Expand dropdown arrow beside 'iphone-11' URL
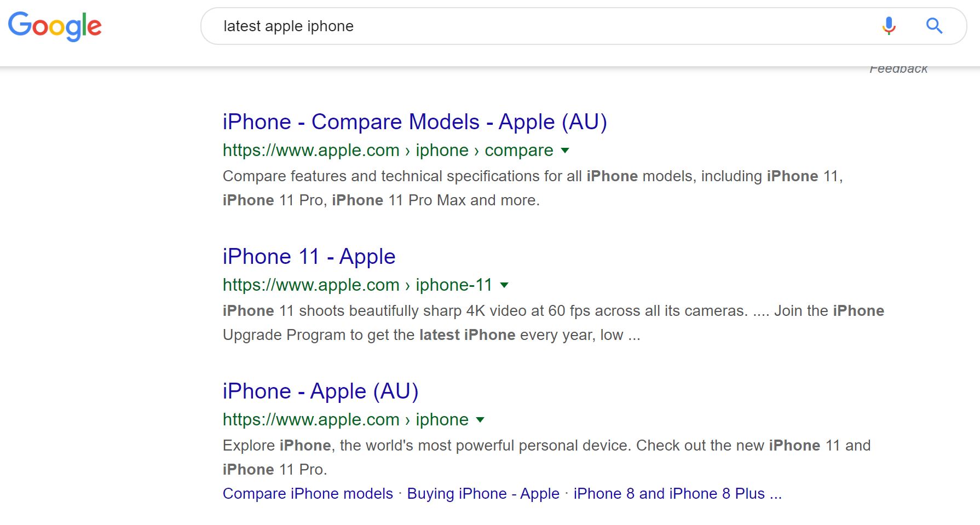Image resolution: width=980 pixels, height=525 pixels. pos(504,285)
